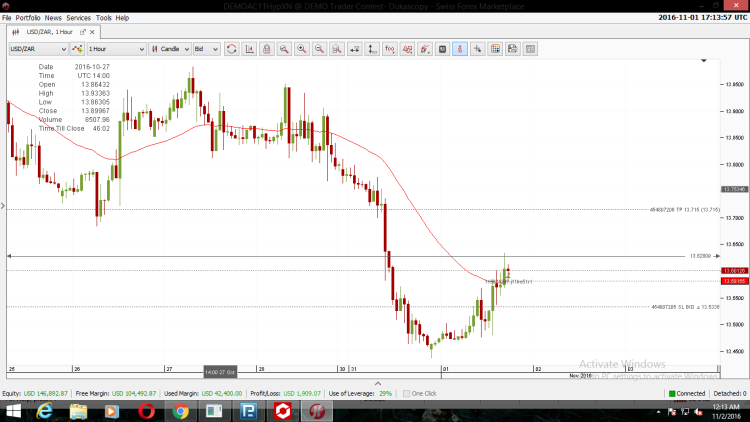
Task: Open the File menu
Action: [x=7, y=18]
